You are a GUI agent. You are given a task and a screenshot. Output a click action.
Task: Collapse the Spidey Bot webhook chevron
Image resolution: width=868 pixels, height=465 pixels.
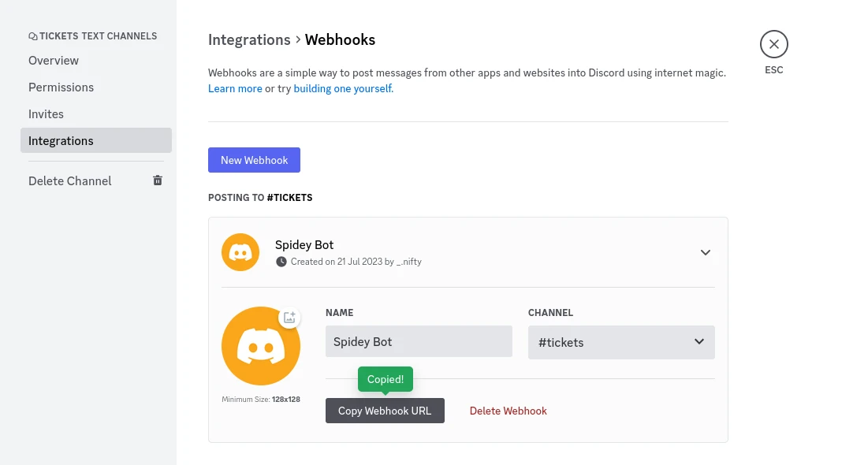[x=706, y=252]
